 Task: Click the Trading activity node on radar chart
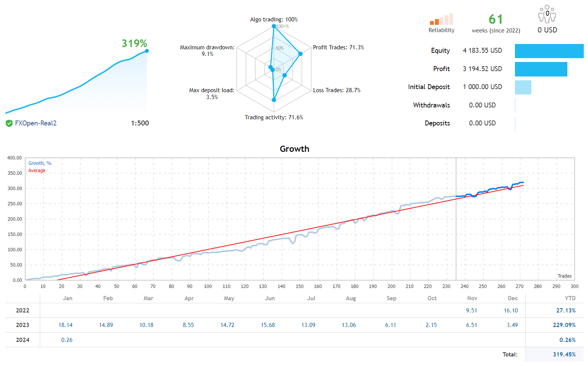tap(274, 99)
